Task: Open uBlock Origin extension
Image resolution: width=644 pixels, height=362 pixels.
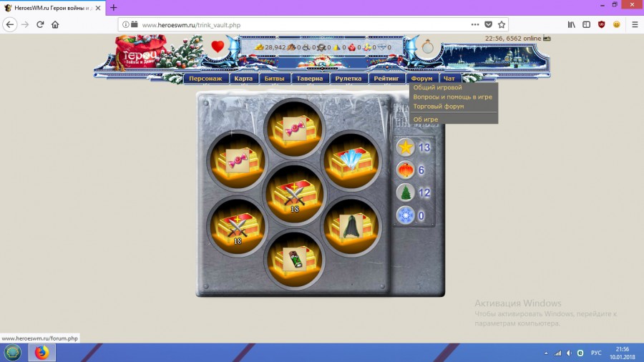Action: click(x=602, y=24)
